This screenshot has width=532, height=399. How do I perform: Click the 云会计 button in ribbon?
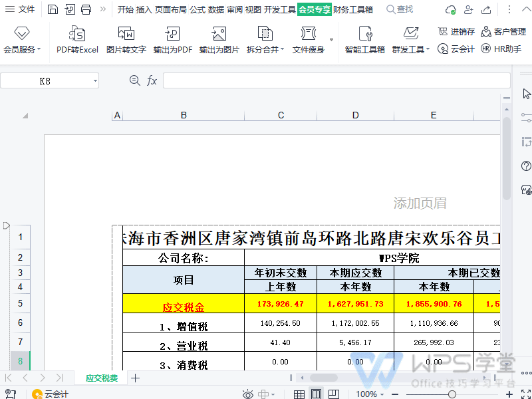tap(456, 49)
